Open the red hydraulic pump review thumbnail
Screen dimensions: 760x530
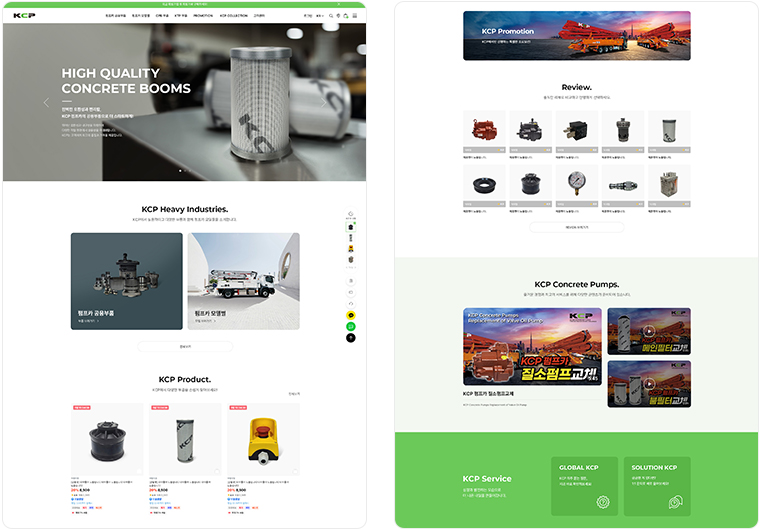[x=484, y=131]
